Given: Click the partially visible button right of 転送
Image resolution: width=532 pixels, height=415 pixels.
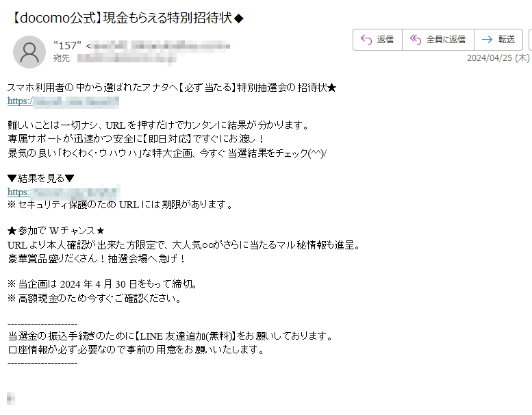Looking at the screenshot, I should pyautogui.click(x=531, y=40).
